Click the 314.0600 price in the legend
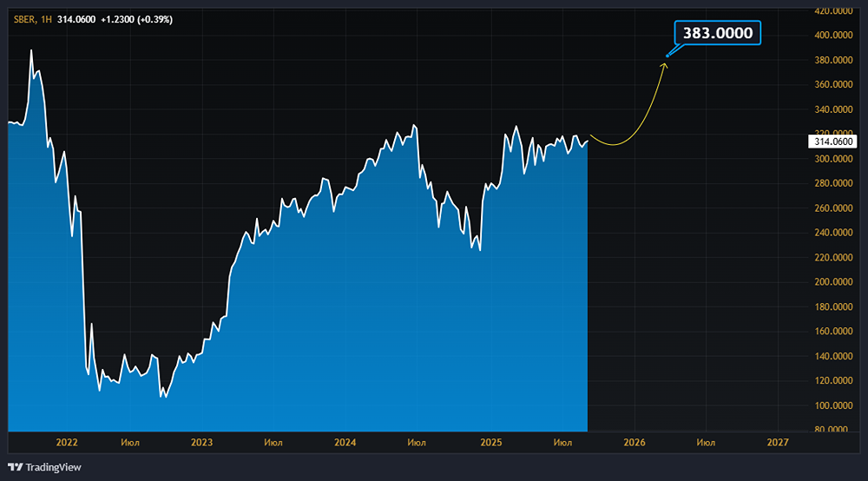The image size is (868, 481). (x=76, y=19)
